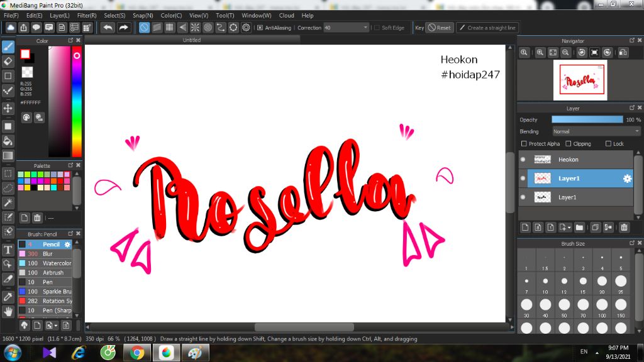Hide the bottom Layer1 layer
This screenshot has height=362, width=644.
(x=523, y=197)
